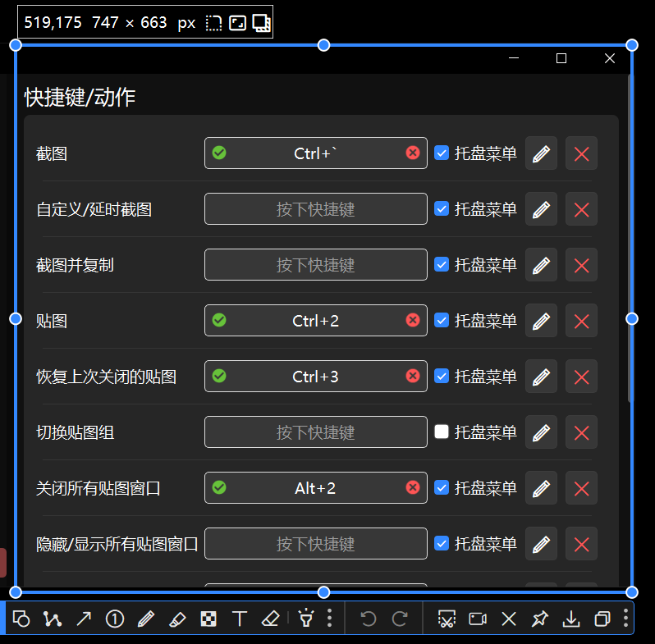This screenshot has width=655, height=644.
Task: Maximize the settings window
Action: point(561,58)
